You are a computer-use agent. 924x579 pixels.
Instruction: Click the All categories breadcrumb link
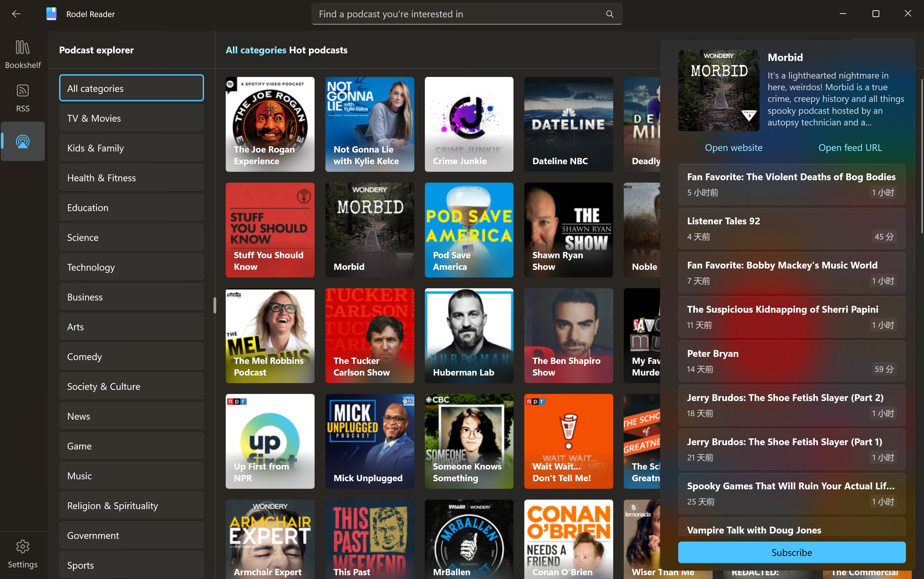[256, 50]
